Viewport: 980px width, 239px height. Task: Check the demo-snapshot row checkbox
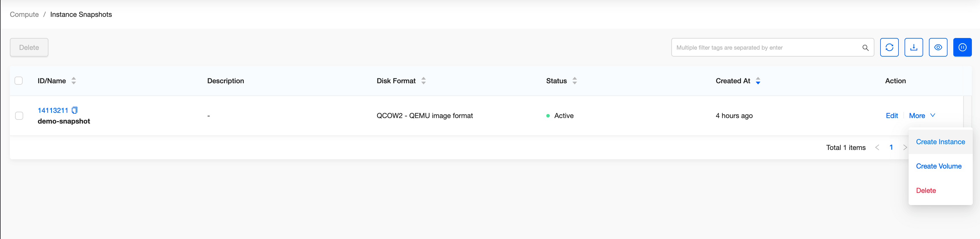click(x=19, y=116)
